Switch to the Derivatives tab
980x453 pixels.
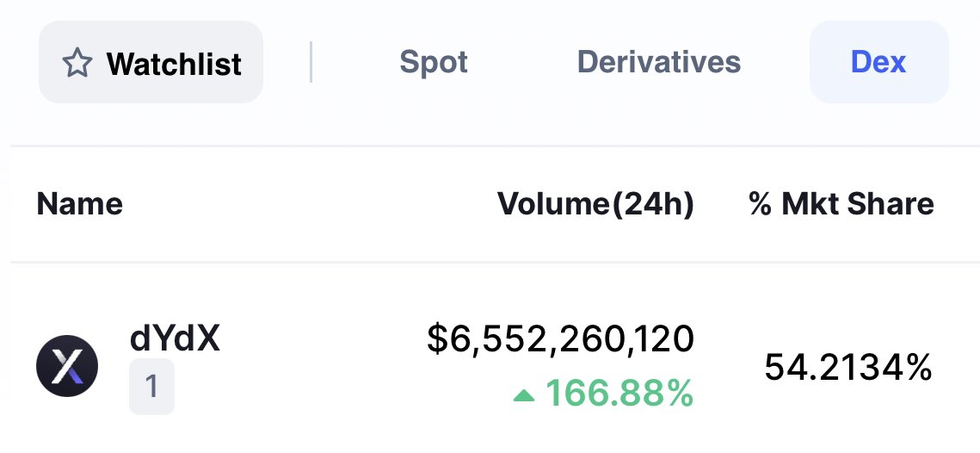659,62
